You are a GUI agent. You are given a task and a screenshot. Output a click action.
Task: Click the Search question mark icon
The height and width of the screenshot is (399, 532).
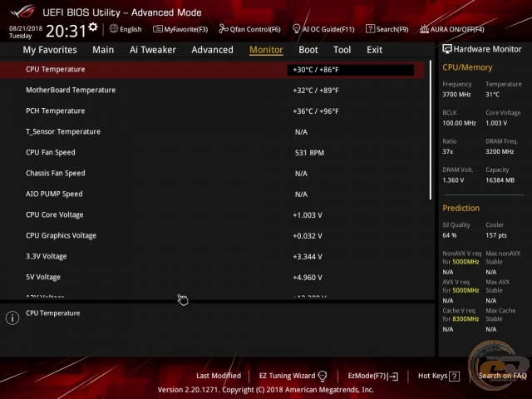click(x=370, y=29)
